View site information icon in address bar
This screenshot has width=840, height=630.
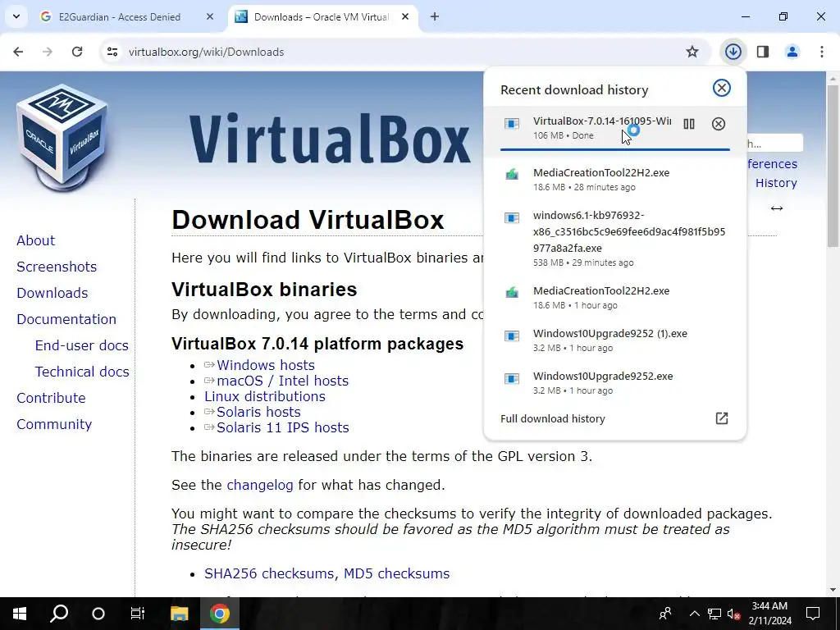click(112, 52)
